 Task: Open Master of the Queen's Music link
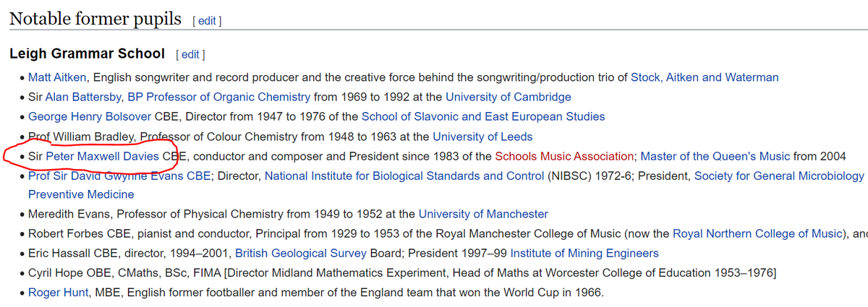715,156
